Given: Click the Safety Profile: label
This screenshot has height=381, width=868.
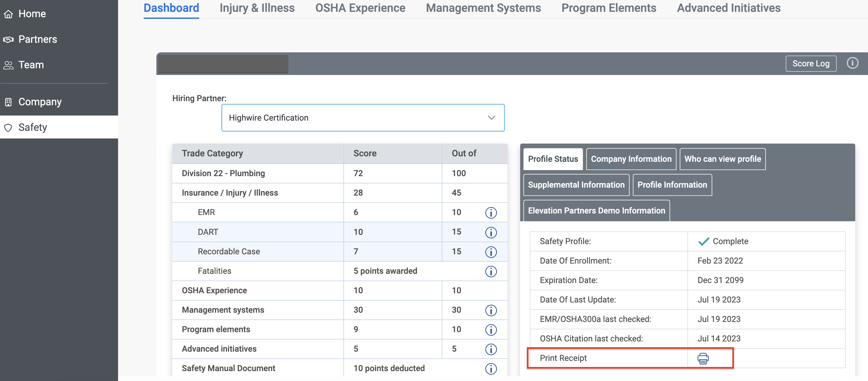Looking at the screenshot, I should coord(565,242).
